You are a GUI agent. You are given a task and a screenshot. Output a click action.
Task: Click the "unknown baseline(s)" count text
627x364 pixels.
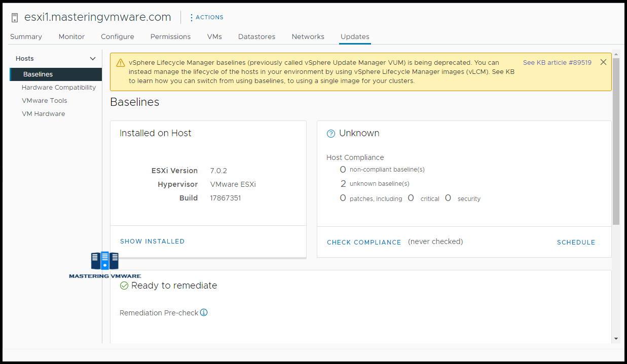tap(379, 184)
